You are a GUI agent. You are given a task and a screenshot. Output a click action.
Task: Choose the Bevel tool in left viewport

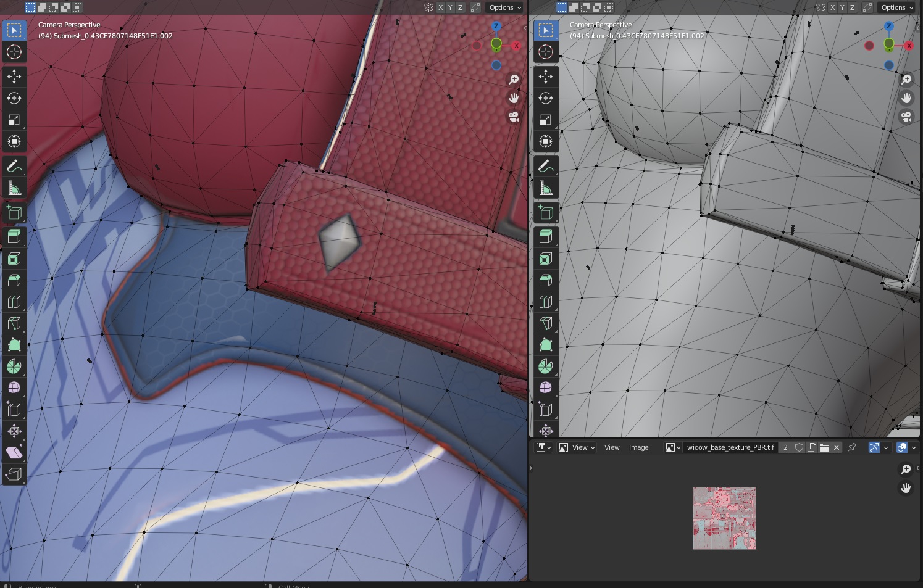tap(14, 280)
